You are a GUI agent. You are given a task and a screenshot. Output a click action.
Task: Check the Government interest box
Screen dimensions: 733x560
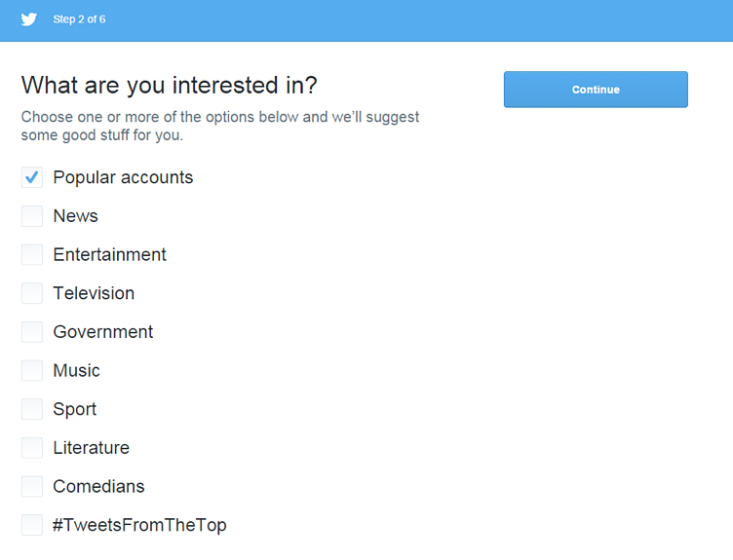tap(32, 332)
